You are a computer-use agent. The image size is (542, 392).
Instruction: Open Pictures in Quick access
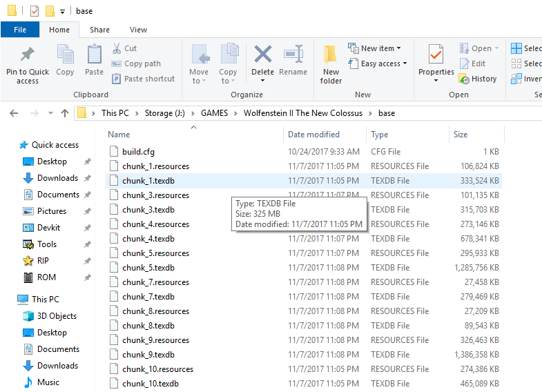[x=45, y=211]
